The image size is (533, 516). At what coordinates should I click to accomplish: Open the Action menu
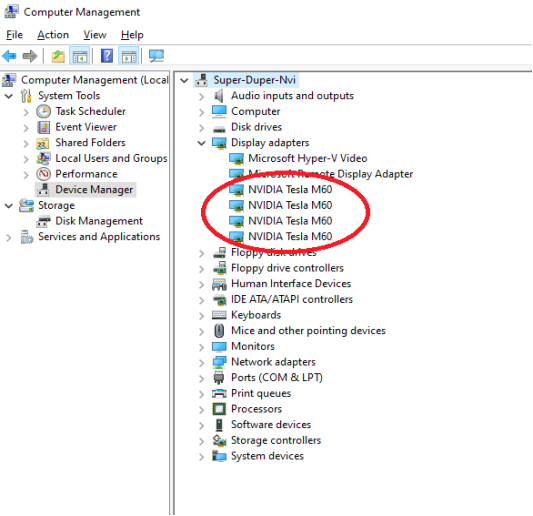tap(53, 35)
